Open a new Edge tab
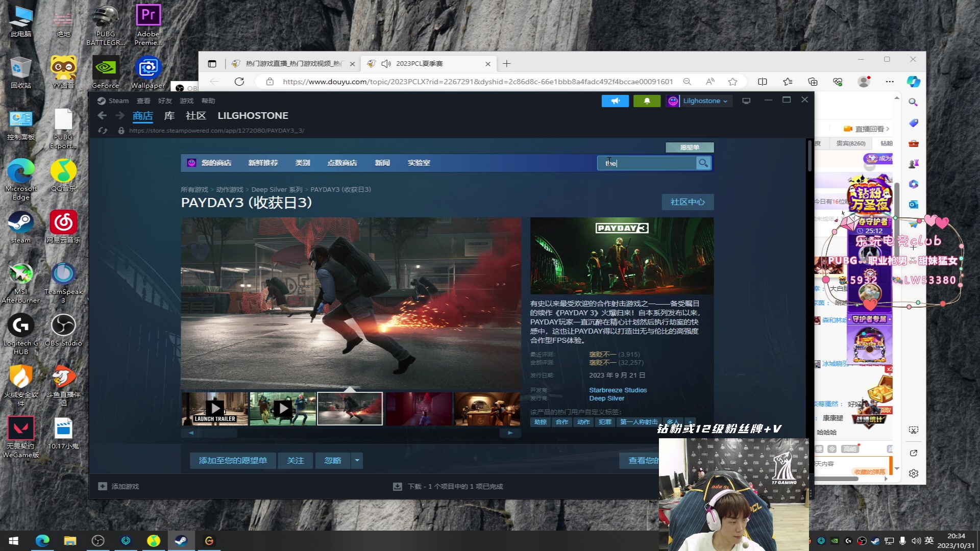Image resolution: width=980 pixels, height=551 pixels. [506, 64]
